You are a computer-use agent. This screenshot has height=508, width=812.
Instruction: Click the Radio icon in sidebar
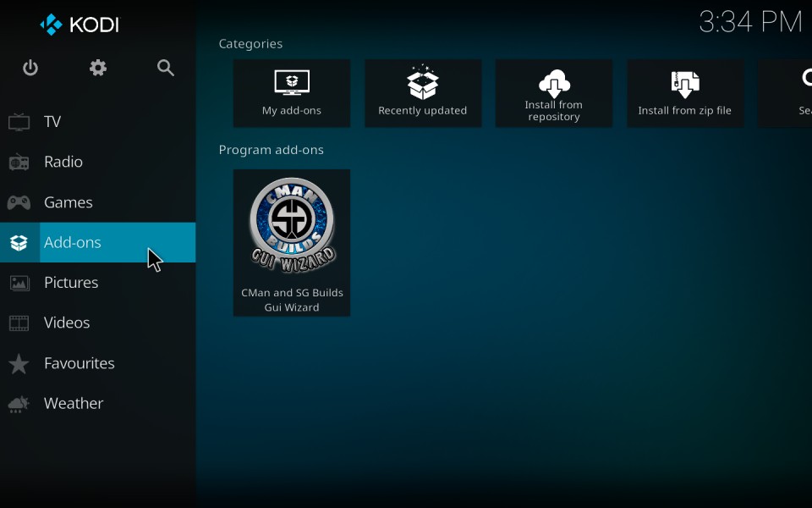pyautogui.click(x=19, y=162)
